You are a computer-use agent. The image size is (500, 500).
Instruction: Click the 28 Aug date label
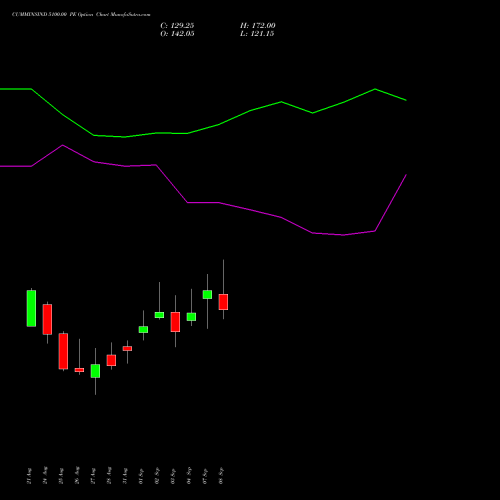(109, 476)
